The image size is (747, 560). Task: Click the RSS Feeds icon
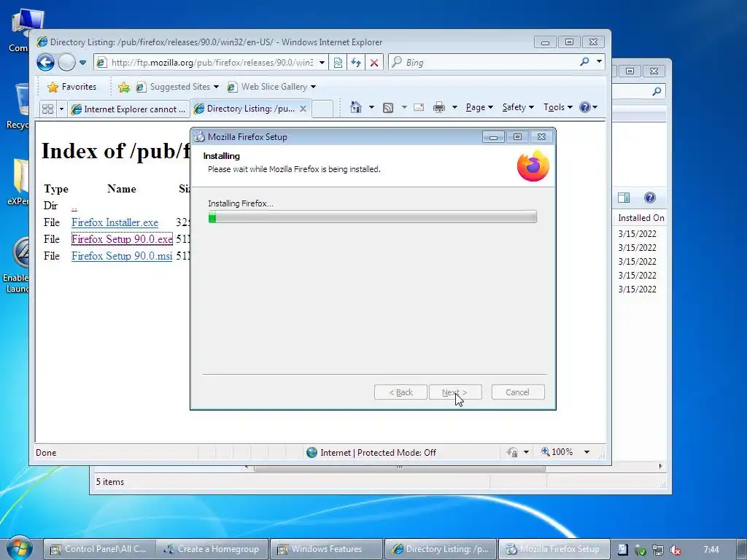pyautogui.click(x=388, y=108)
